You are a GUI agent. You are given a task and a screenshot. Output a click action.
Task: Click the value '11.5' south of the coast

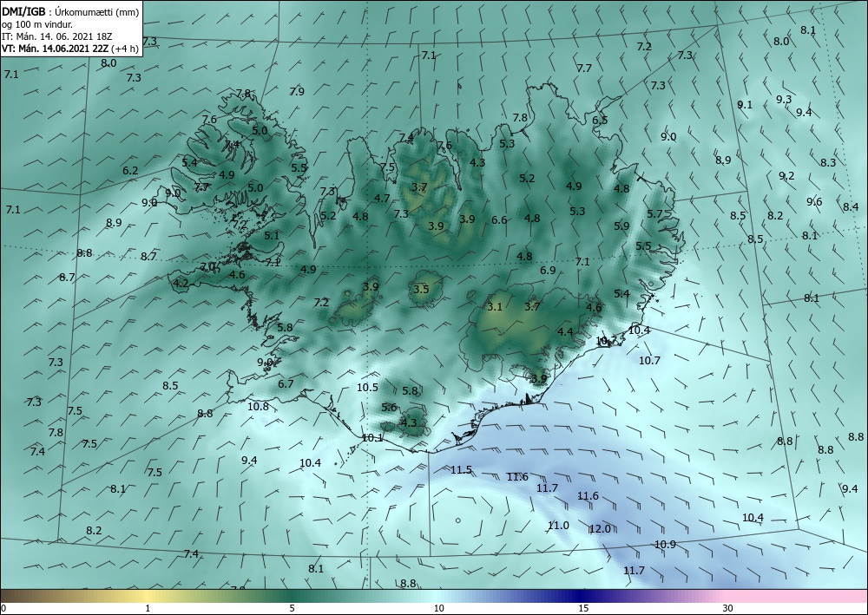click(x=461, y=470)
